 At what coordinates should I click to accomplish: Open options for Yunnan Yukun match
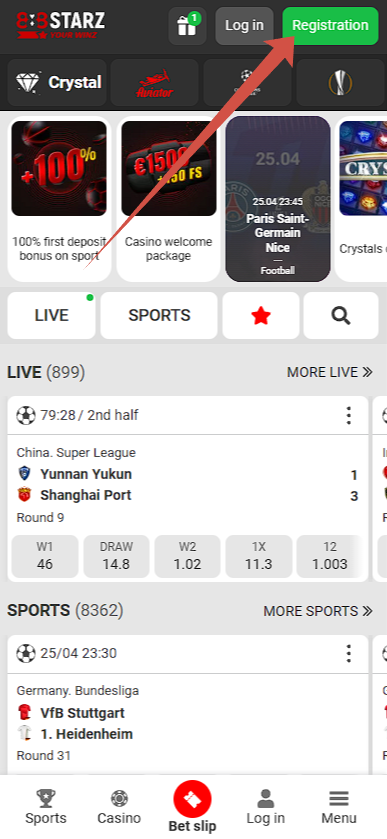348,415
